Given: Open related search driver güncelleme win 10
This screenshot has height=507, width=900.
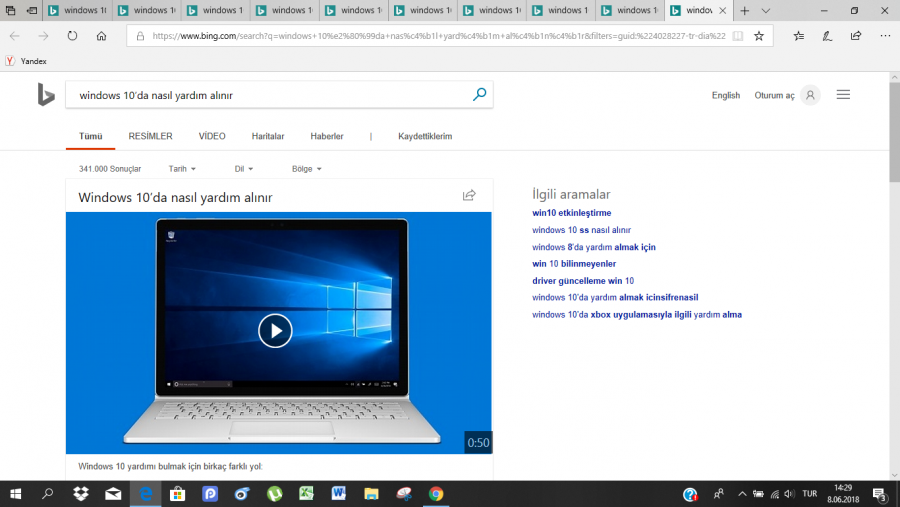Looking at the screenshot, I should point(583,281).
